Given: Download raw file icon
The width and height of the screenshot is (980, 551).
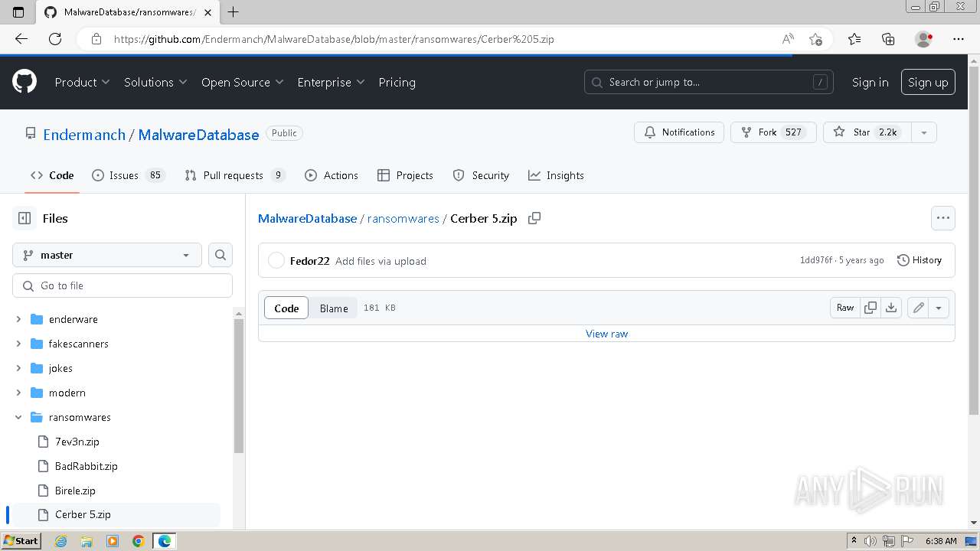Looking at the screenshot, I should (x=891, y=308).
